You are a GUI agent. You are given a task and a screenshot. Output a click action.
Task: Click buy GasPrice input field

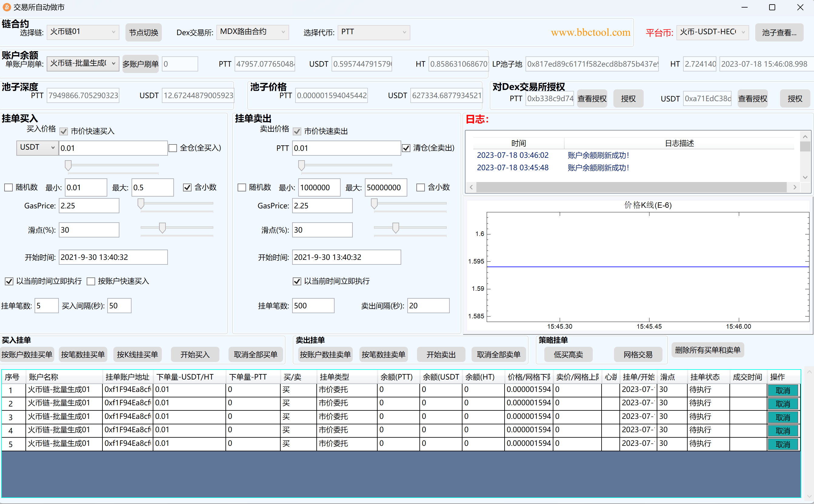89,206
